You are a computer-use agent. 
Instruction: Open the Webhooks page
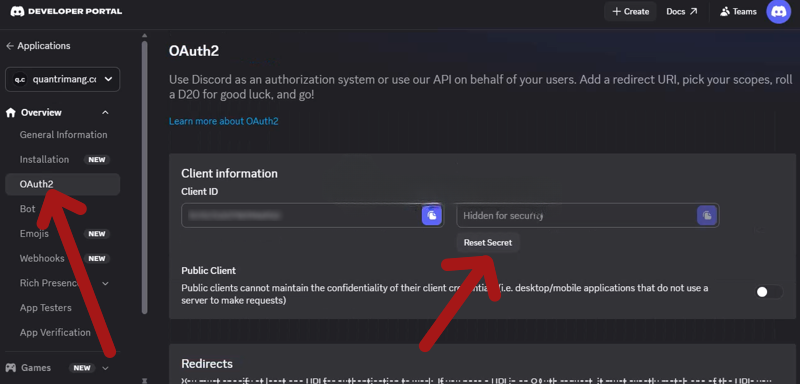[42, 259]
